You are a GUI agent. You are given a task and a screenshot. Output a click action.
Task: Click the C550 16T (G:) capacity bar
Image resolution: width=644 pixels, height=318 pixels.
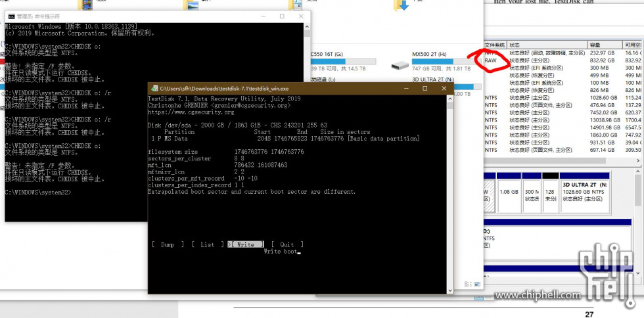pyautogui.click(x=343, y=62)
